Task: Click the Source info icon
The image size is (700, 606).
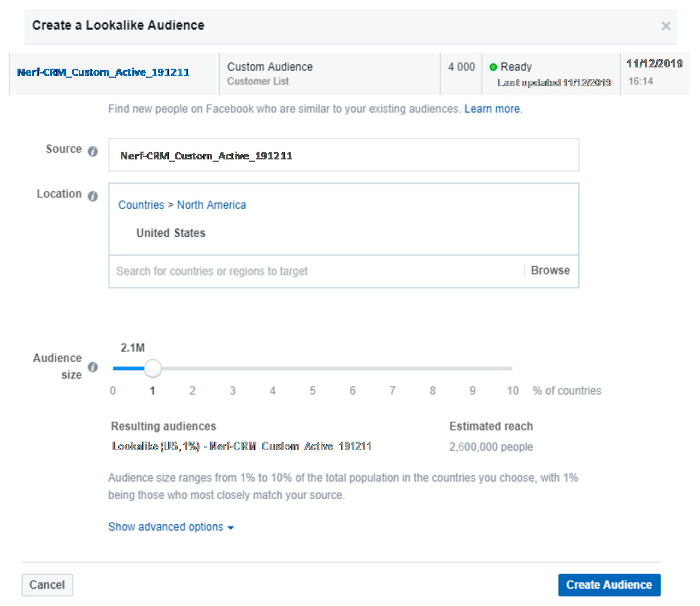Action: (x=93, y=151)
